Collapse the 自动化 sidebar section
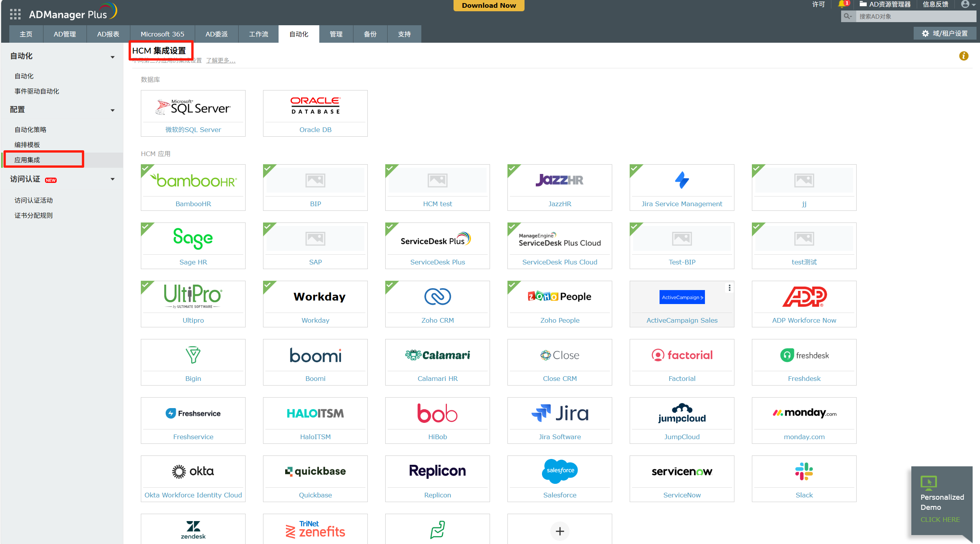Screen dimensions: 980x544 (x=113, y=57)
